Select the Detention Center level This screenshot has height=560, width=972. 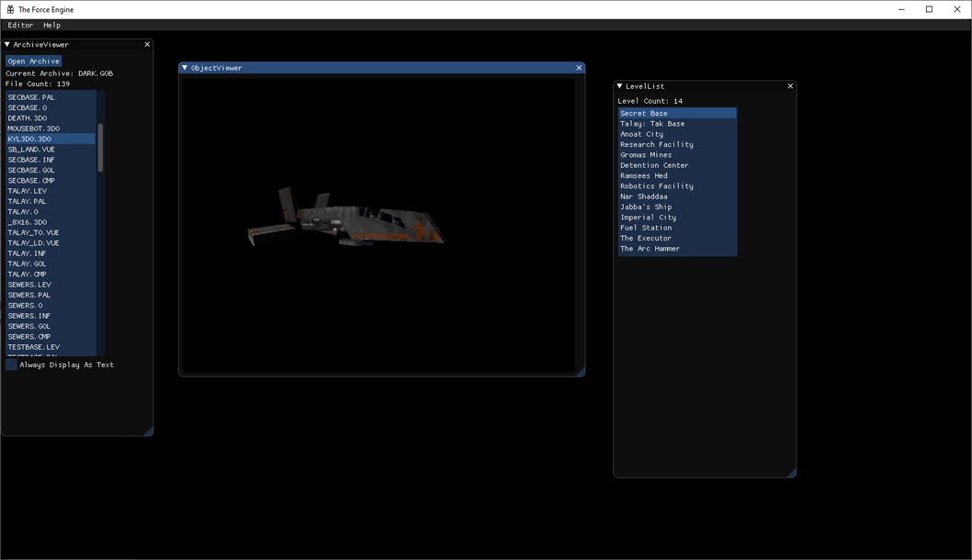tap(677, 165)
